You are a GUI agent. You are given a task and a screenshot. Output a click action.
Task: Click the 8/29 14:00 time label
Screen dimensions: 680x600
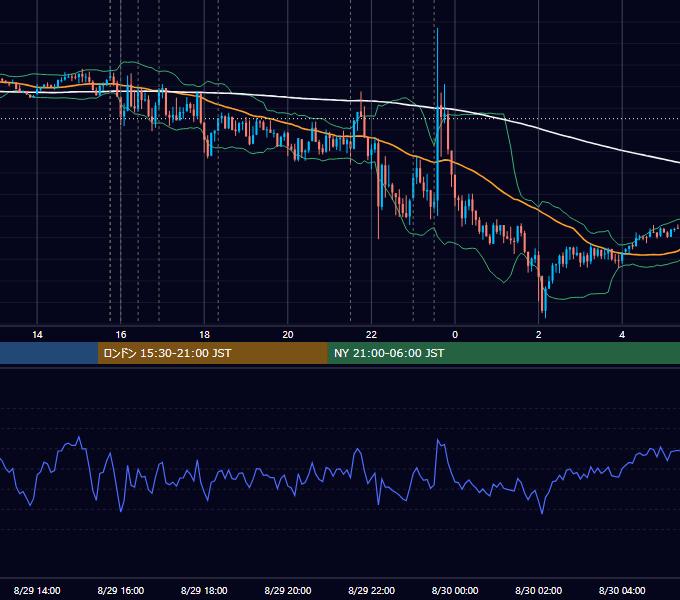37,590
